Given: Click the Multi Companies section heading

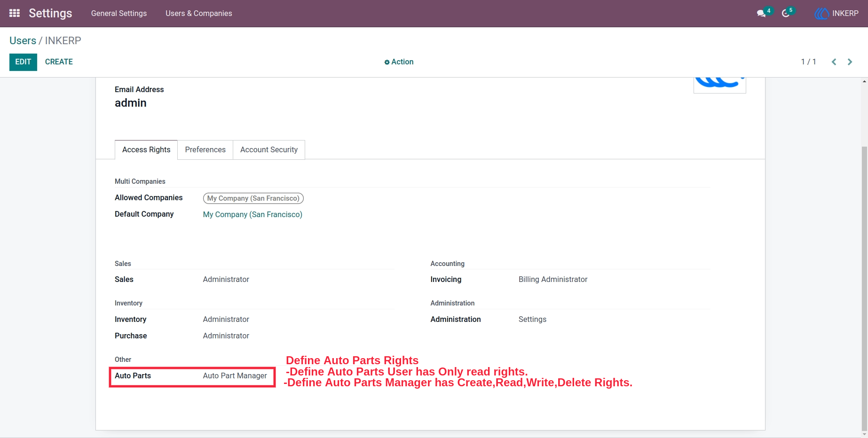Looking at the screenshot, I should pos(140,181).
